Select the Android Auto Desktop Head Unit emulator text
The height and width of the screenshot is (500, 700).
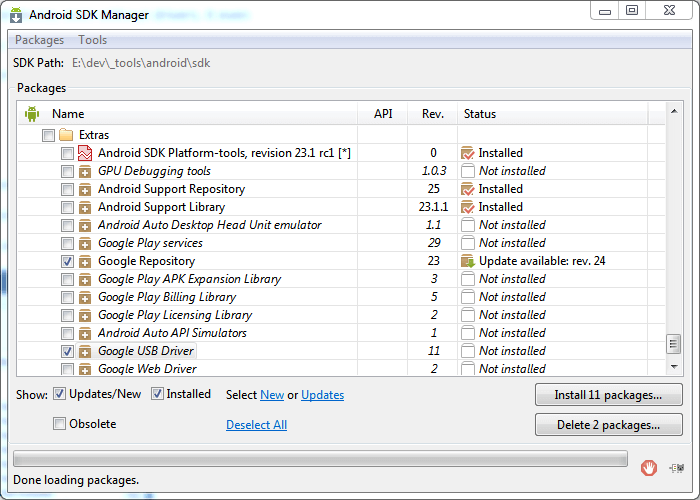(210, 225)
